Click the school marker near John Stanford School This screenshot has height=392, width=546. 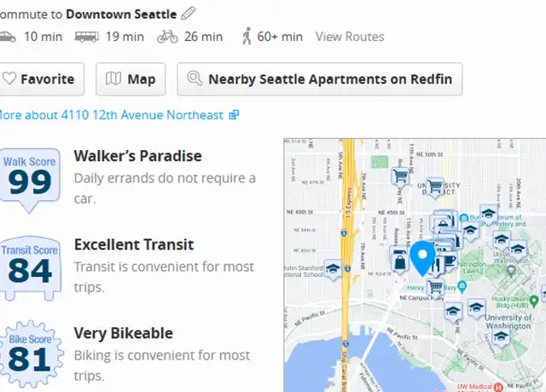[333, 269]
